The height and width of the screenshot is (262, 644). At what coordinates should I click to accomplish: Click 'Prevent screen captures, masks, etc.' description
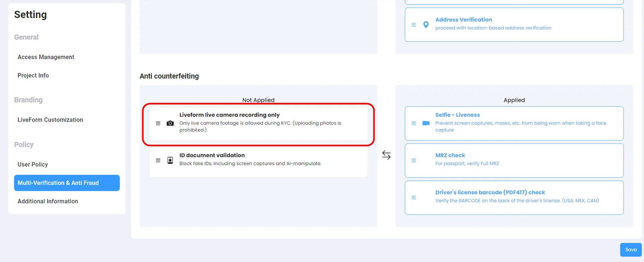(x=521, y=126)
